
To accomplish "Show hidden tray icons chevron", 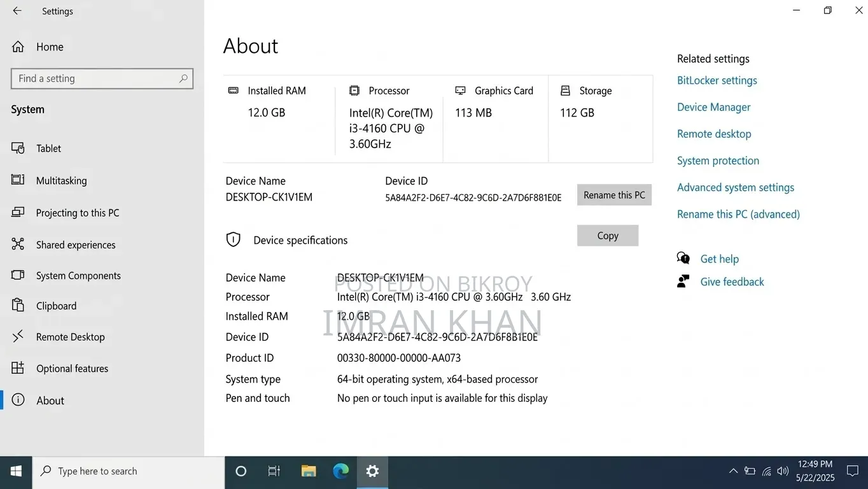I will point(733,471).
